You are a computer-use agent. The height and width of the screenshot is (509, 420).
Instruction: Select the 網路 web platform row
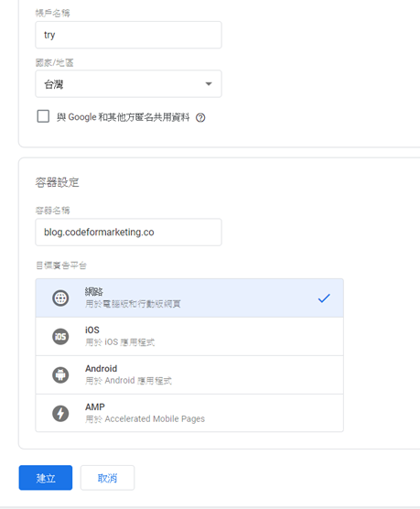click(189, 298)
